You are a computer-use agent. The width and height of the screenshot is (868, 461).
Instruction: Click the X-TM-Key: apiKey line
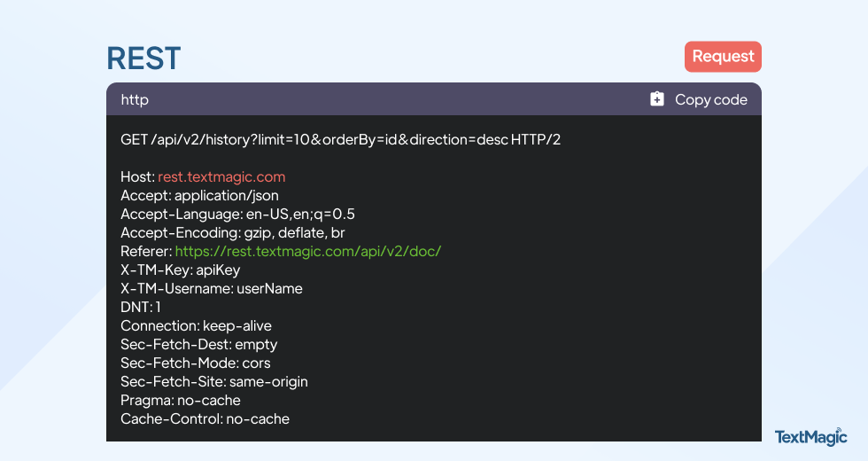click(181, 270)
